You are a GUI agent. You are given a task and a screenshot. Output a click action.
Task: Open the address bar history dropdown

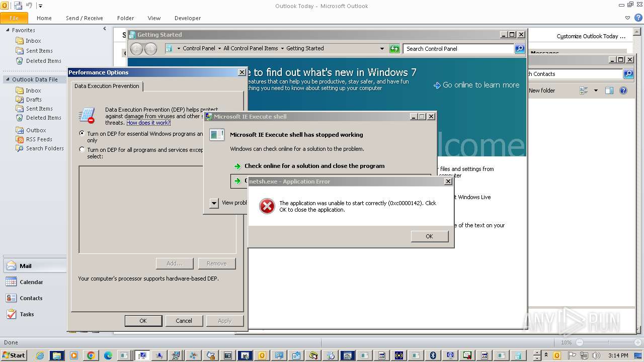click(x=382, y=49)
